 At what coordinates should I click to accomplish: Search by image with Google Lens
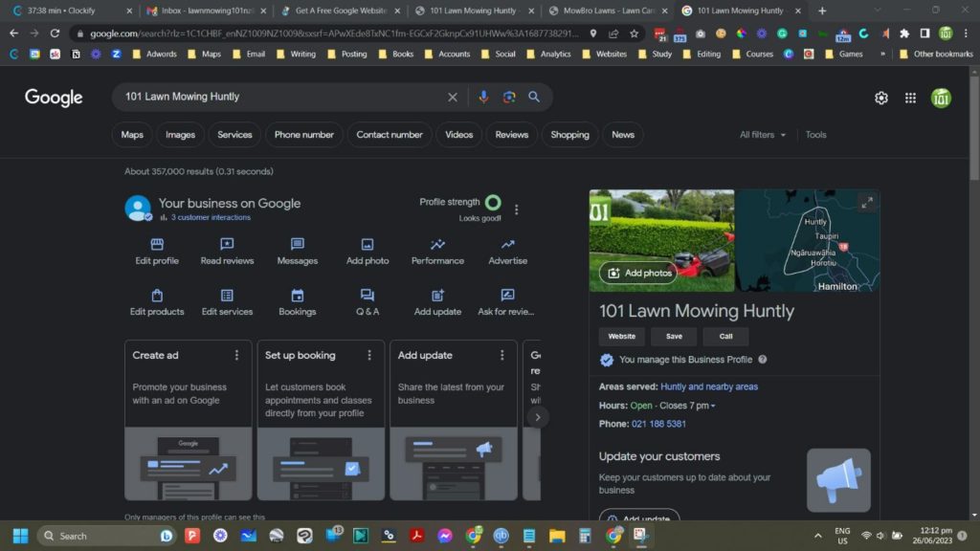pyautogui.click(x=509, y=97)
